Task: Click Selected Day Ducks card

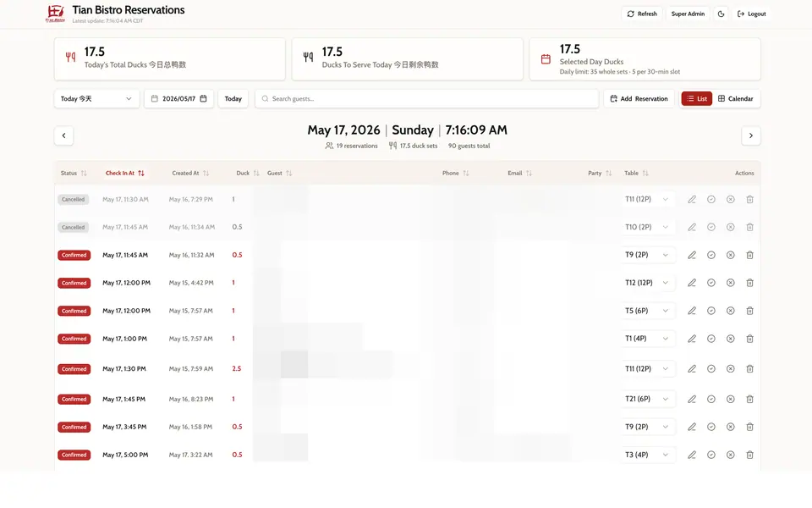Action: click(x=645, y=59)
